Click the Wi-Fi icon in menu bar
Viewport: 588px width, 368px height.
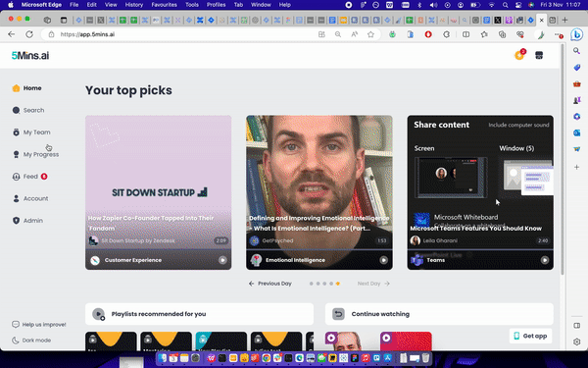pos(491,5)
